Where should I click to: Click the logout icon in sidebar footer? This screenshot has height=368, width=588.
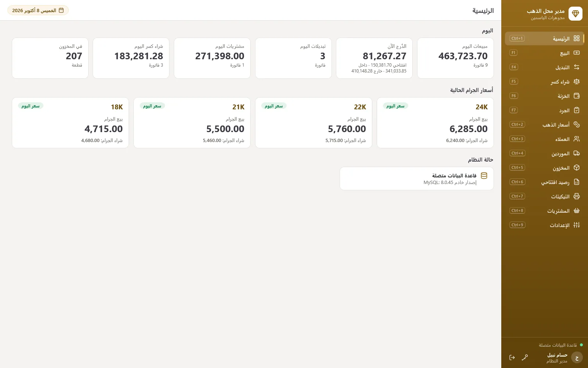click(512, 357)
